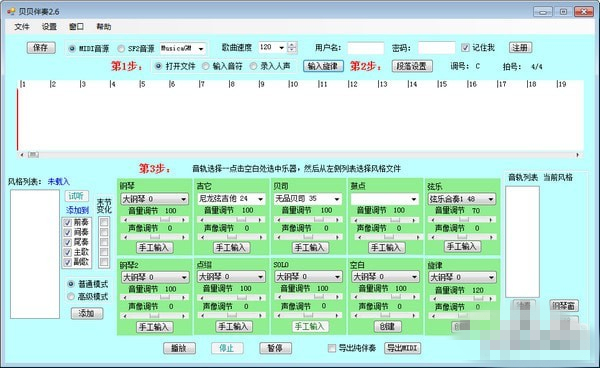Click 手工输入 under 鼓点 track
The width and height of the screenshot is (600, 368).
coord(386,248)
